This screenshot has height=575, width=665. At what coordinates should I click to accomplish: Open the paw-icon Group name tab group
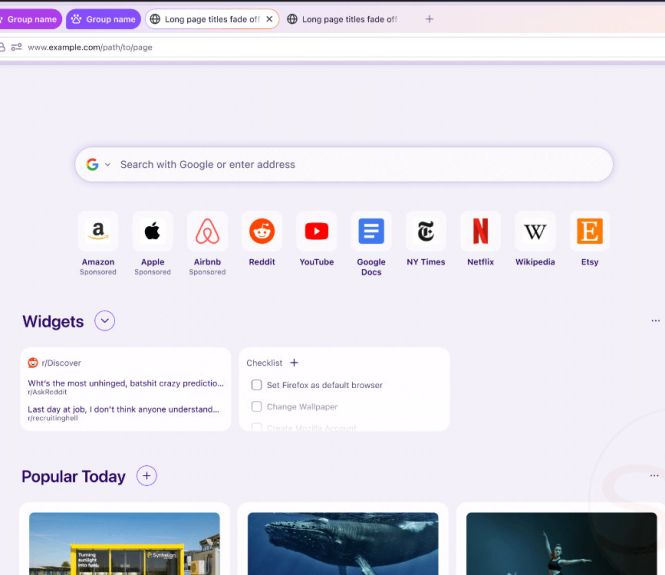(x=103, y=19)
